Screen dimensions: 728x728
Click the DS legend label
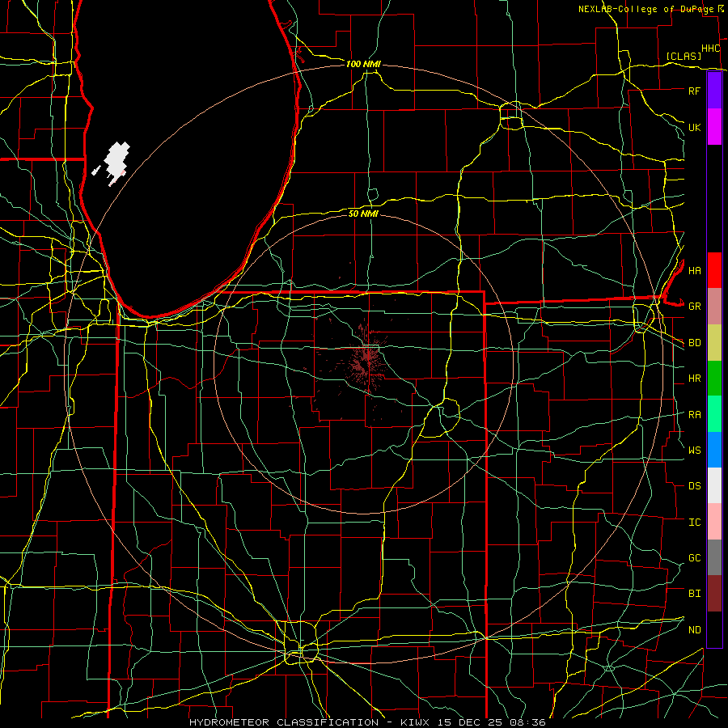click(x=694, y=486)
